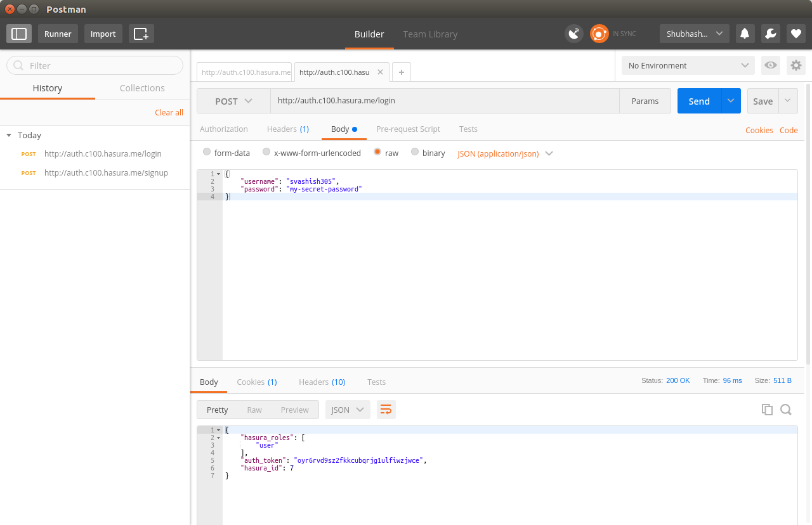Open notifications via the bell icon
Viewport: 812px width, 525px height.
tap(745, 33)
